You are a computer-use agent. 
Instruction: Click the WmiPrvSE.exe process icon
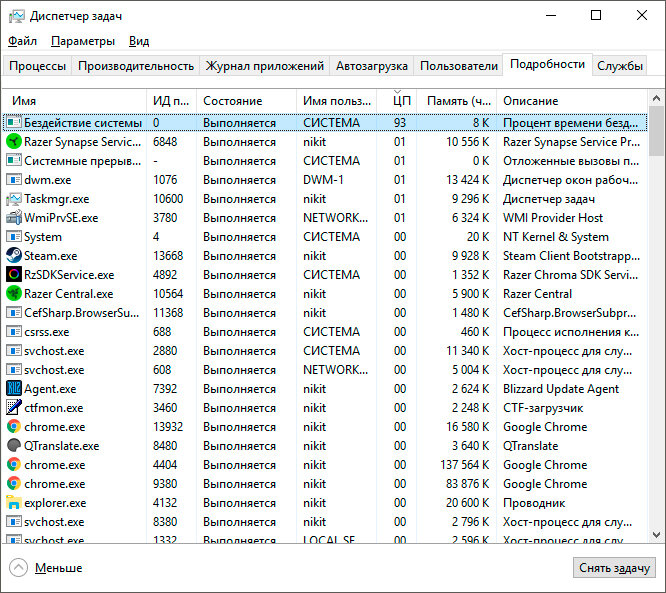[x=14, y=217]
